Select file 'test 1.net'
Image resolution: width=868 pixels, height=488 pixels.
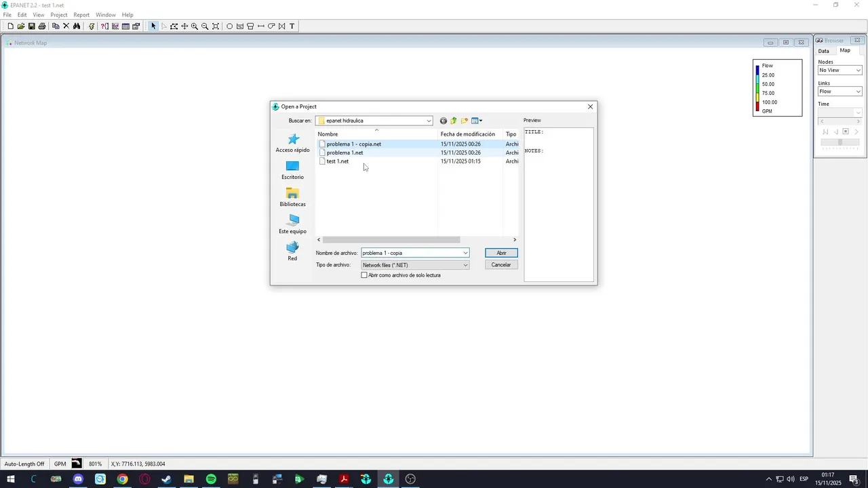point(337,161)
